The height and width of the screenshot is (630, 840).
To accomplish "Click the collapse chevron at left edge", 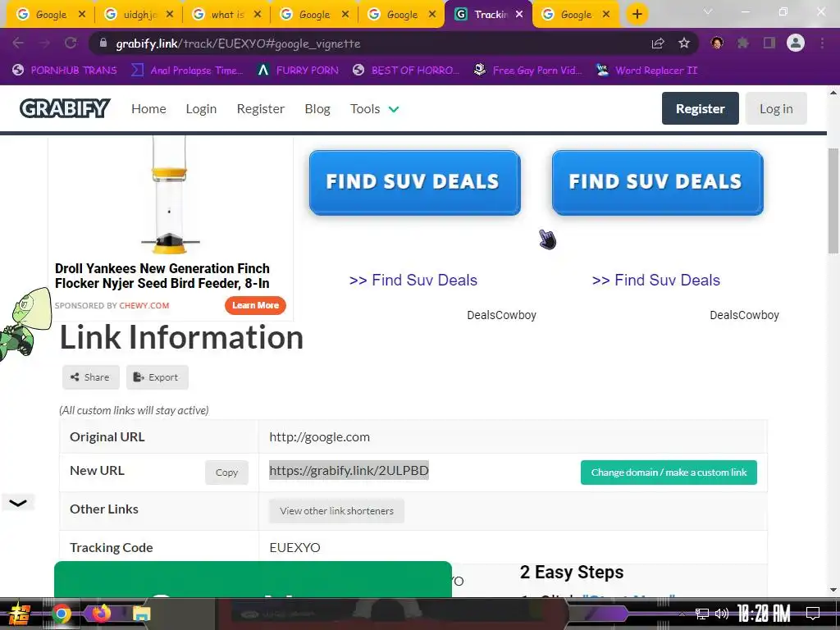I will pyautogui.click(x=18, y=503).
